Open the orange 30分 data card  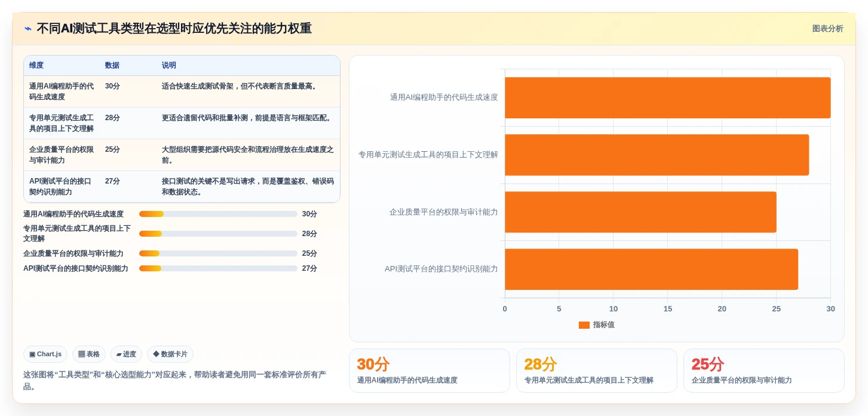pos(430,371)
